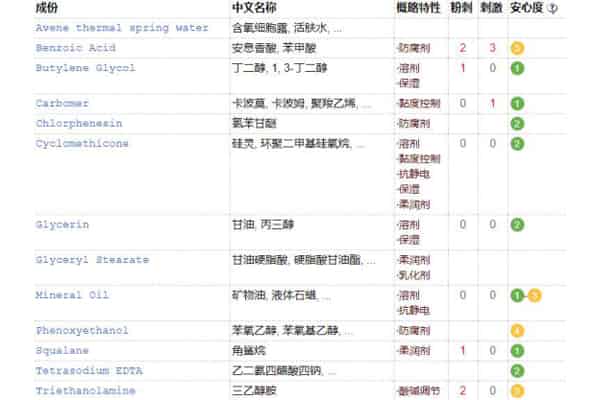This screenshot has width=600, height=400.
Task: Click the 中文名称 column header
Action: pyautogui.click(x=254, y=8)
